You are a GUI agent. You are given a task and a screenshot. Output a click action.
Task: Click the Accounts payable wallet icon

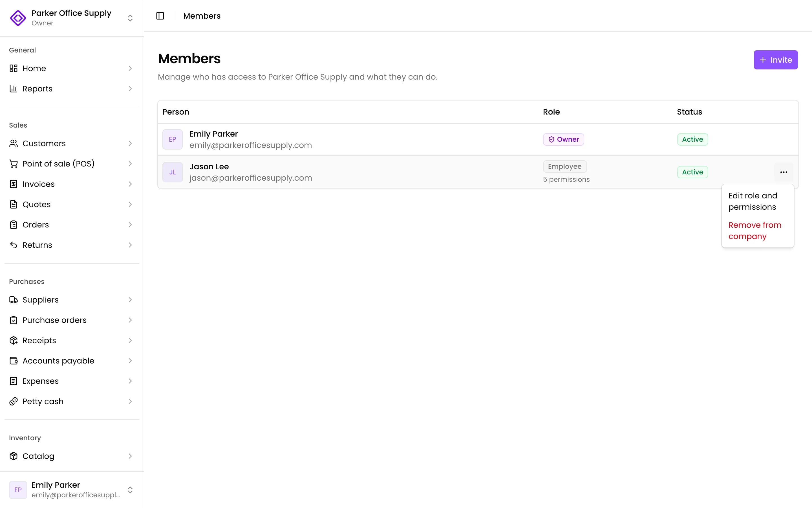point(14,361)
